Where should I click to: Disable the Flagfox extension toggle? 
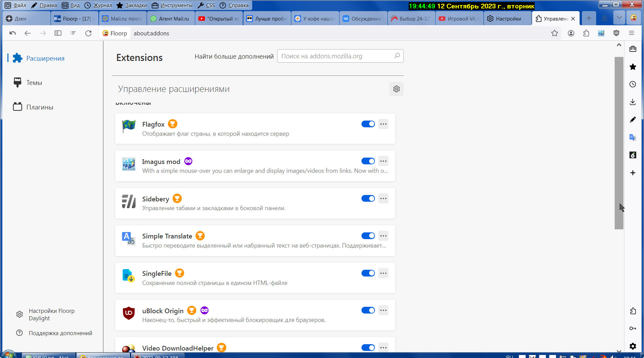pyautogui.click(x=368, y=124)
